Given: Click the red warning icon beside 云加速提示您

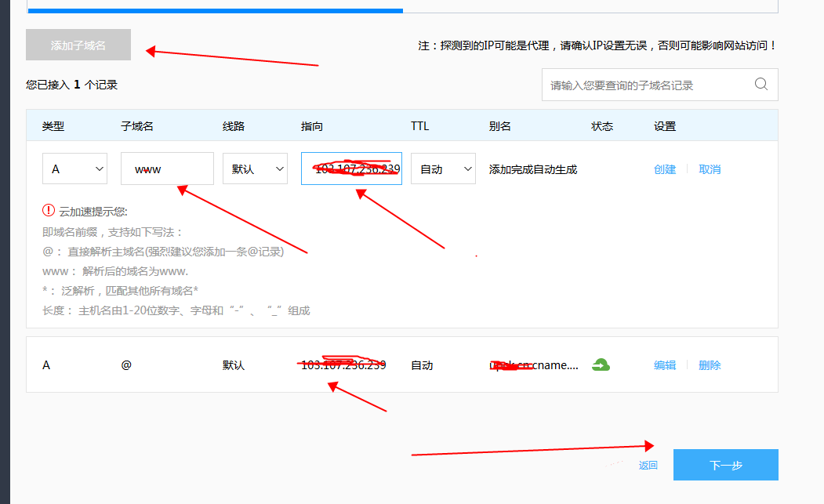Looking at the screenshot, I should (49, 211).
